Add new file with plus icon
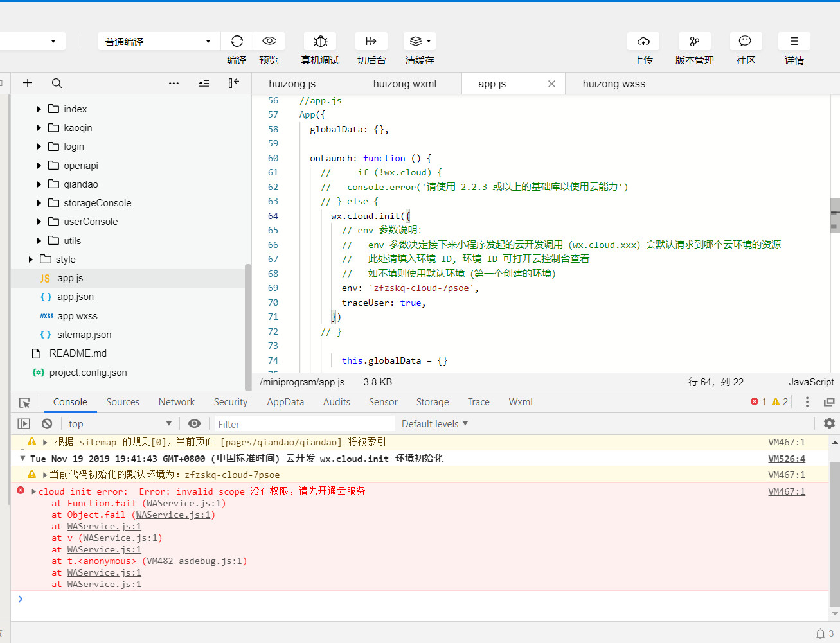 click(x=28, y=83)
